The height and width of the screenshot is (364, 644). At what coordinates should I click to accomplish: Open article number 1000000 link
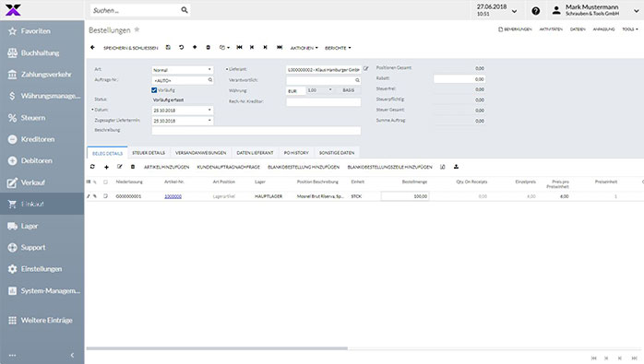click(x=173, y=196)
